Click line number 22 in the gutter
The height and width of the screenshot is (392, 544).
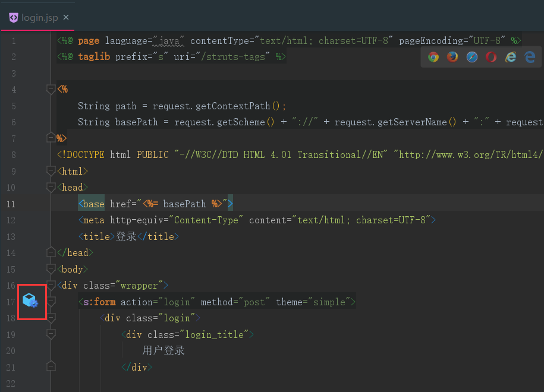pyautogui.click(x=11, y=383)
